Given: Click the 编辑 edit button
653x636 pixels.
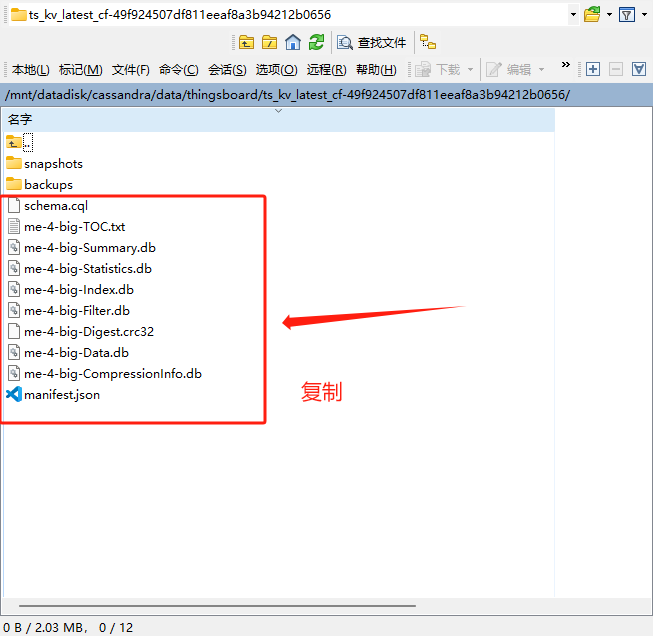Looking at the screenshot, I should [x=509, y=70].
